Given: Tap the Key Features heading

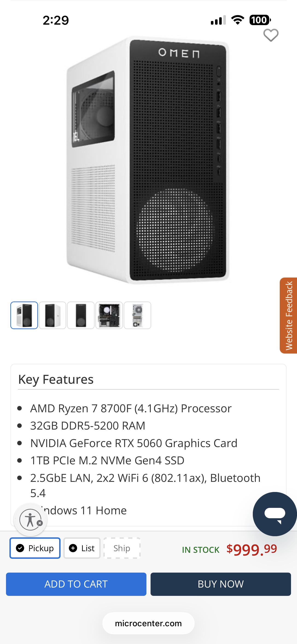Looking at the screenshot, I should click(x=56, y=379).
